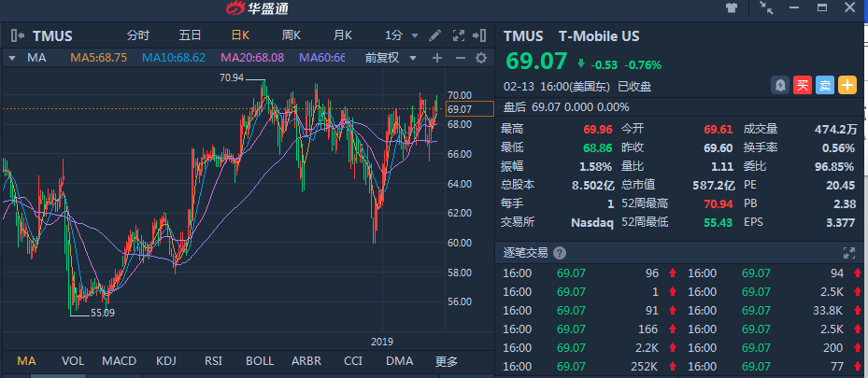Click the MA20:68.08 label
Viewport: 868px width, 378px height.
(252, 58)
